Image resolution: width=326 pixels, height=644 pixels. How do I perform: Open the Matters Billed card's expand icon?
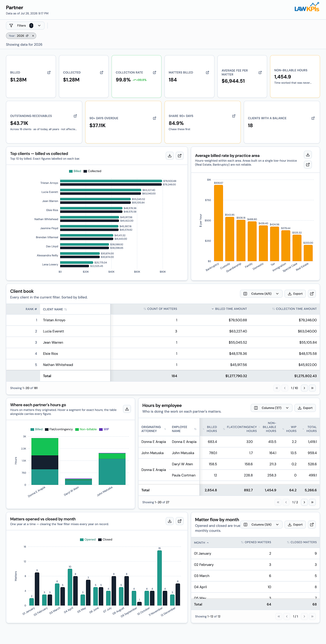click(x=207, y=72)
